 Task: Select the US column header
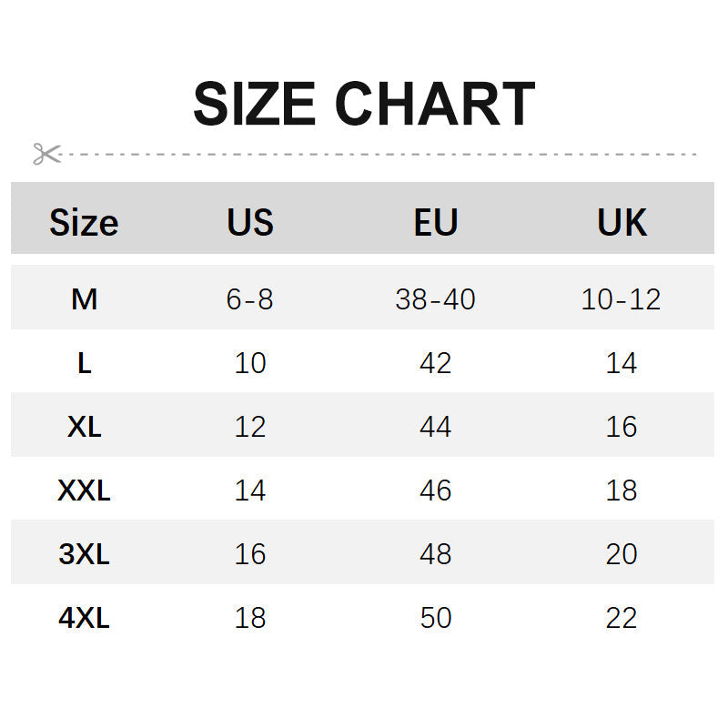[250, 222]
